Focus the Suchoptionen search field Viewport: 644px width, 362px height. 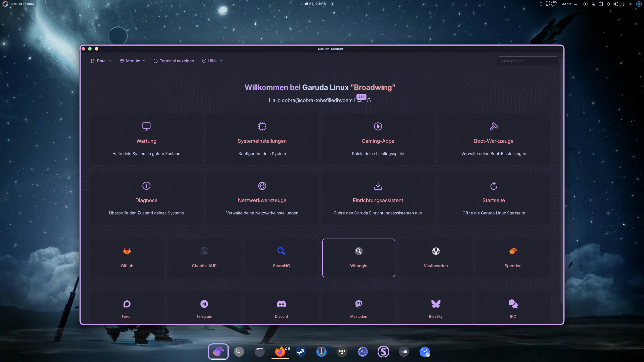click(x=528, y=61)
